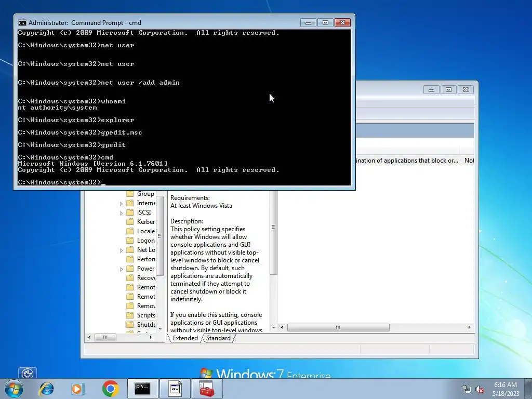Click the Command Prompt title bar system icon
This screenshot has width=532, height=399.
point(22,23)
